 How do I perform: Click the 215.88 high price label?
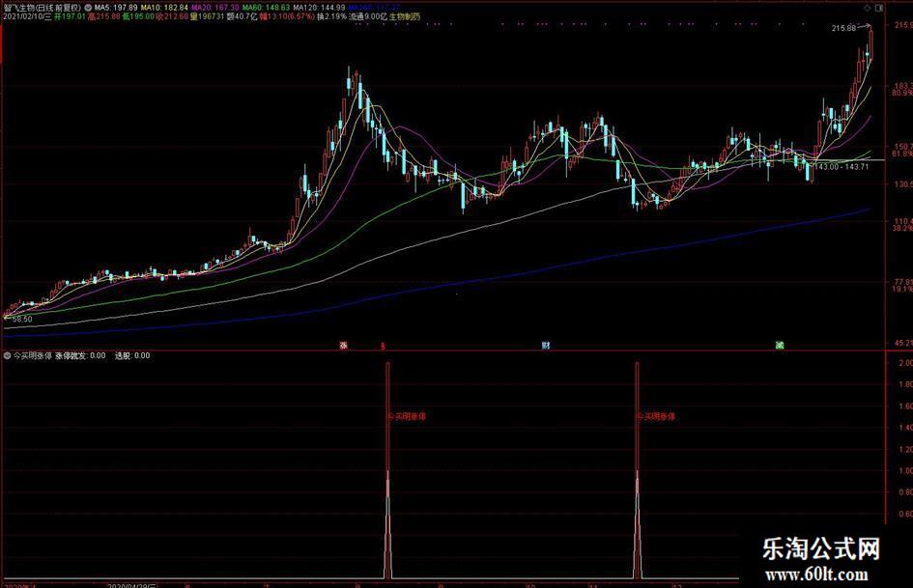[843, 28]
